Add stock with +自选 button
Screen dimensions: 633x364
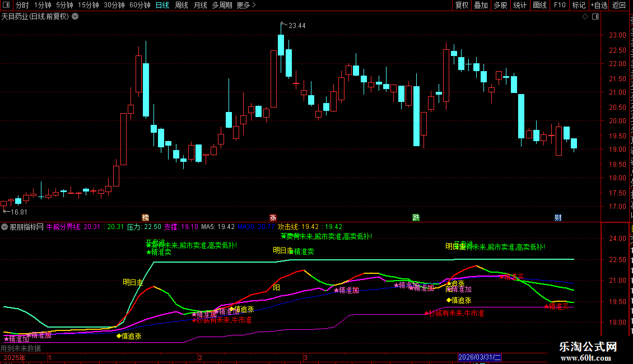pyautogui.click(x=599, y=5)
